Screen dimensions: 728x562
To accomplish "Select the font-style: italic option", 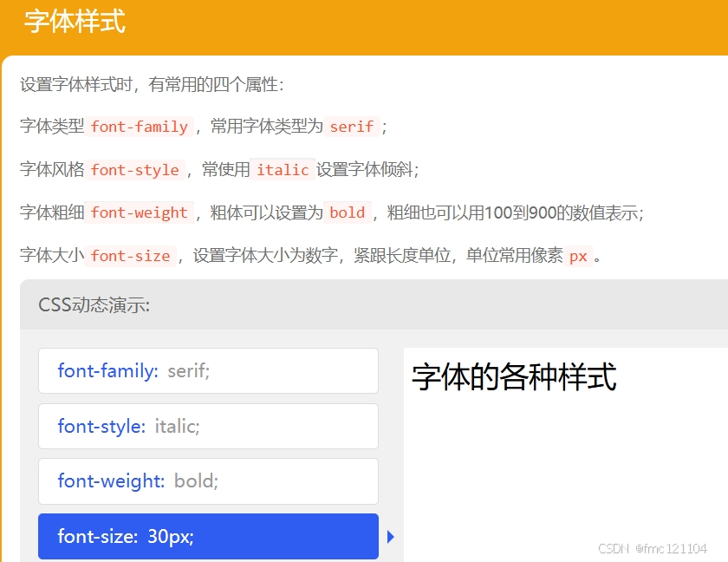I will 208,426.
